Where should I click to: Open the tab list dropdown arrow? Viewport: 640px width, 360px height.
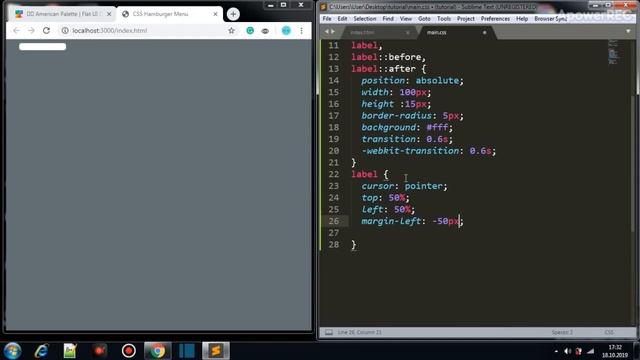pyautogui.click(x=628, y=31)
